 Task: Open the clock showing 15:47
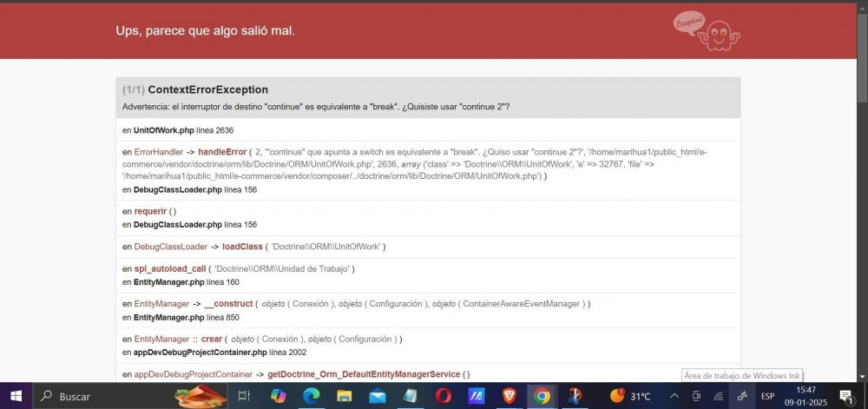[806, 390]
